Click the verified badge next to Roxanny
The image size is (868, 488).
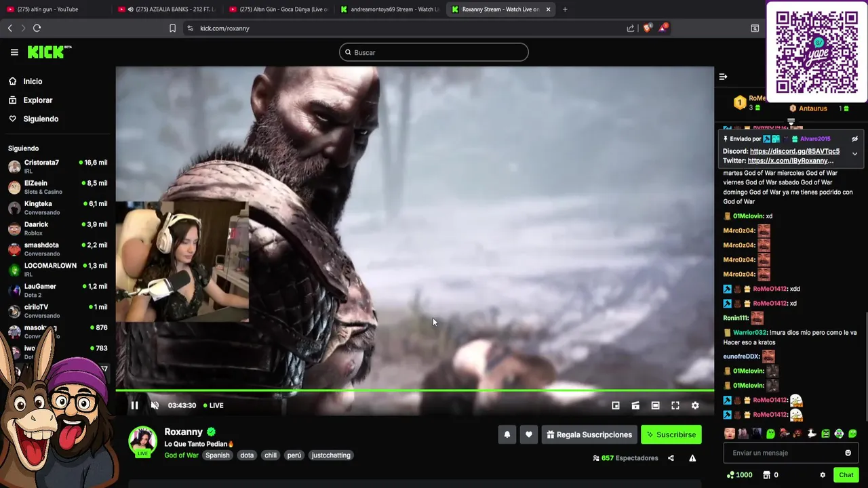[x=211, y=432]
